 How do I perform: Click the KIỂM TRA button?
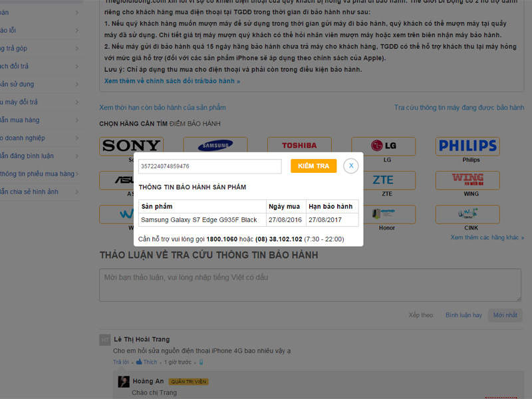coord(313,166)
